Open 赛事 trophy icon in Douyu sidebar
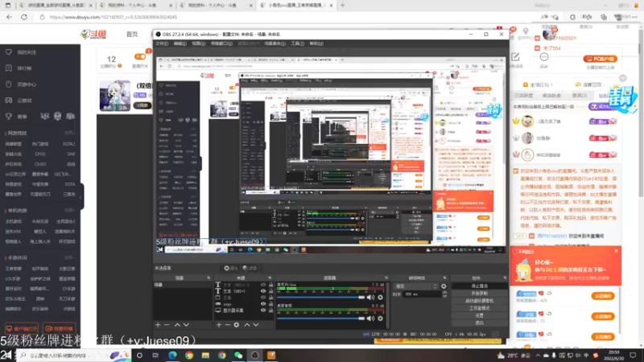644x362 pixels. coord(9,116)
